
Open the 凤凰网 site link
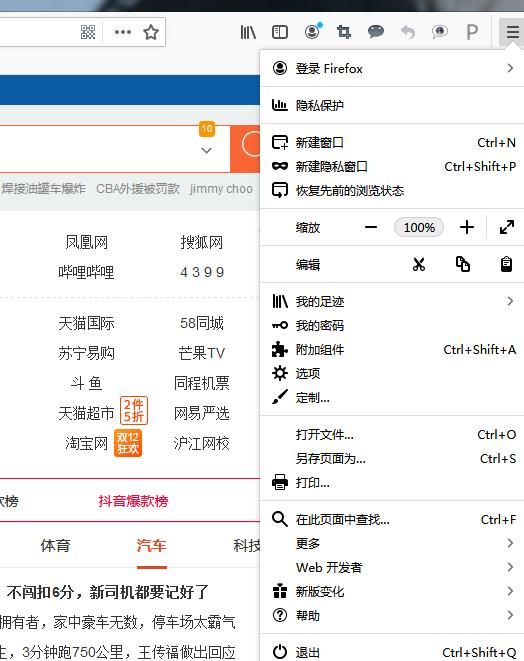pos(86,242)
